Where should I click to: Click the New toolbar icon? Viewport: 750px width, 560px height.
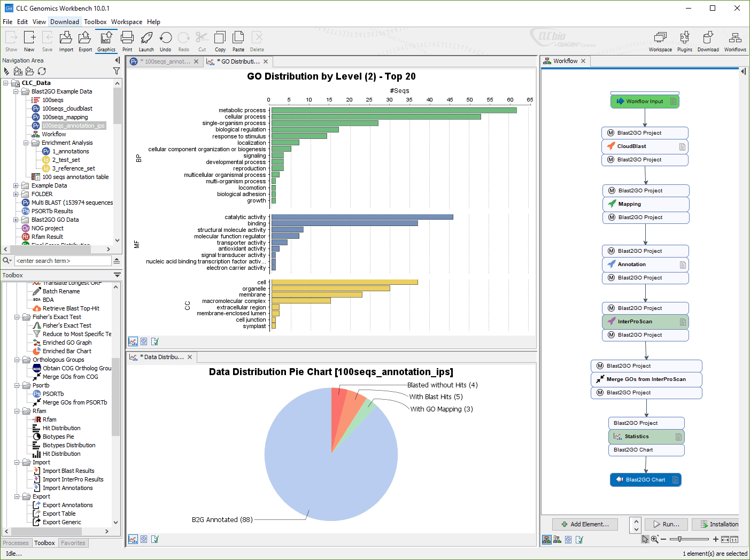pos(29,41)
